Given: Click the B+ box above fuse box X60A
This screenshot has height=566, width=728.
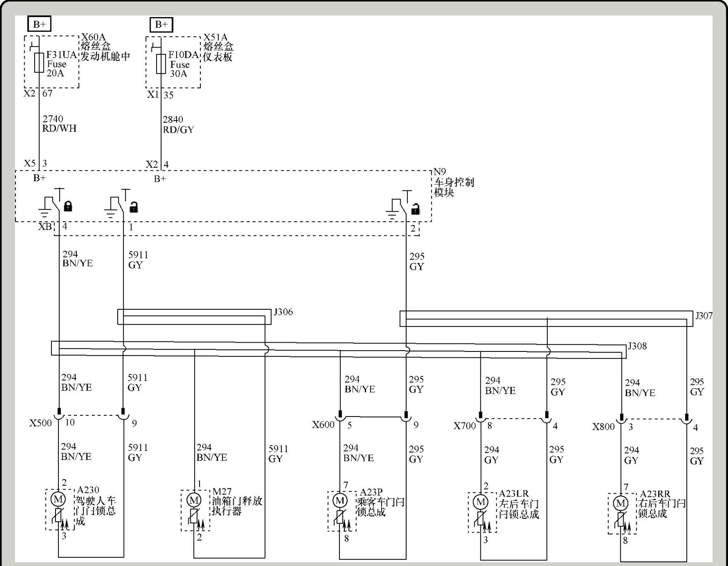Looking at the screenshot, I should [39, 24].
